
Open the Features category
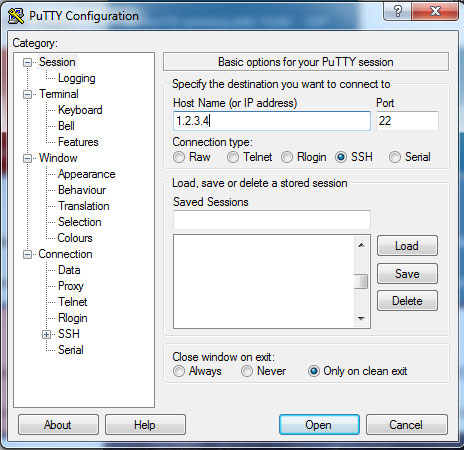[x=78, y=142]
